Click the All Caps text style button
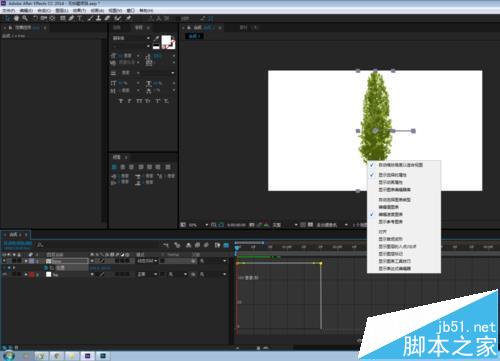The height and width of the screenshot is (361, 500). pyautogui.click(x=139, y=101)
